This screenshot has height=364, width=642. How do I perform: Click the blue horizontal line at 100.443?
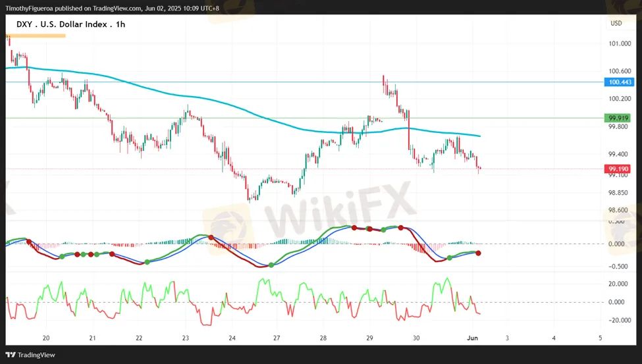[x=198, y=82]
